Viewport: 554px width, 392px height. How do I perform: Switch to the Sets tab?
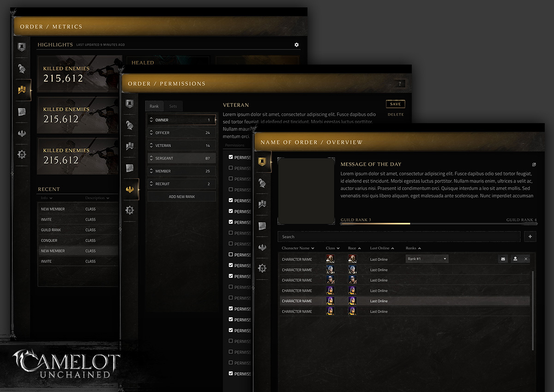pyautogui.click(x=173, y=106)
